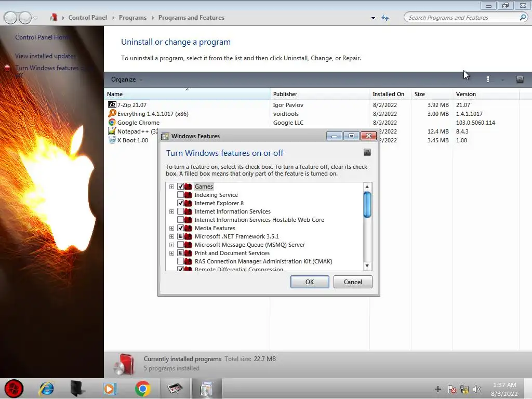Click the Everything search icon in program list
The height and width of the screenshot is (399, 532).
point(112,114)
